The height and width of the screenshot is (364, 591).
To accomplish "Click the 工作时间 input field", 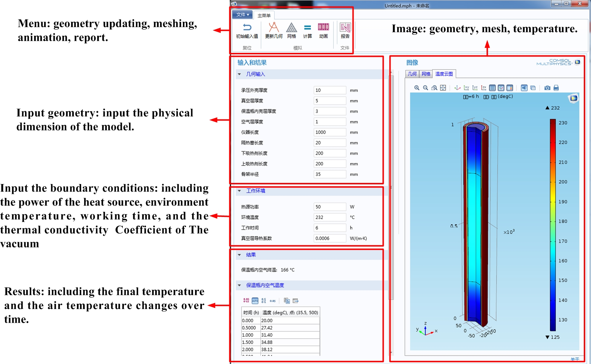I will tap(330, 228).
